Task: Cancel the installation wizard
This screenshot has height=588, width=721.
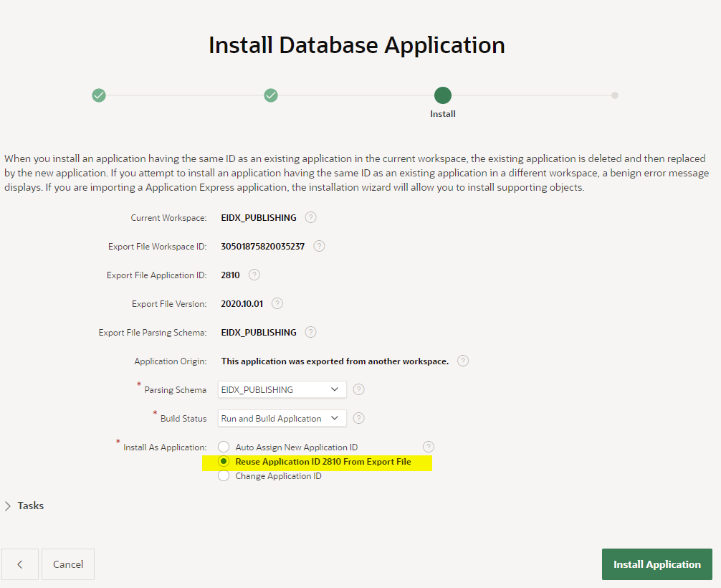Action: point(68,564)
